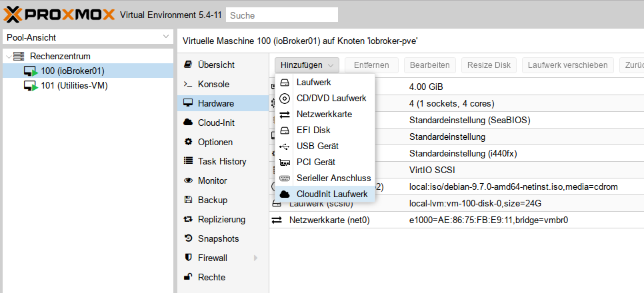Click the VM icon next to 100 (ioBroker01)
644x293 pixels.
[31, 71]
